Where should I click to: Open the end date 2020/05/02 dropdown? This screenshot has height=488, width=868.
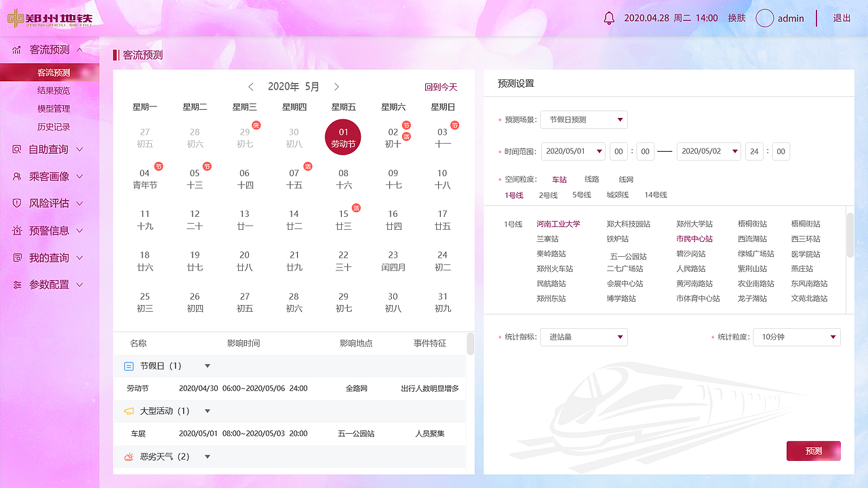click(709, 152)
